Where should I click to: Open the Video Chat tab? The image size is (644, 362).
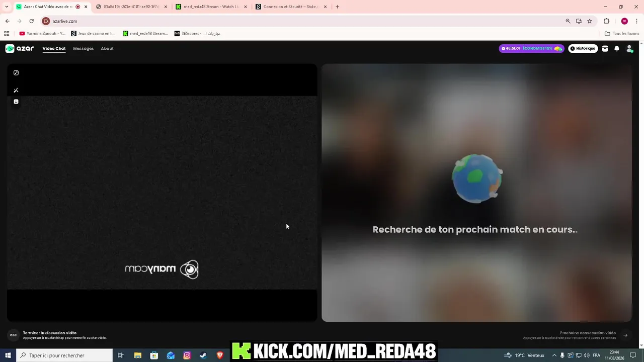(54, 49)
